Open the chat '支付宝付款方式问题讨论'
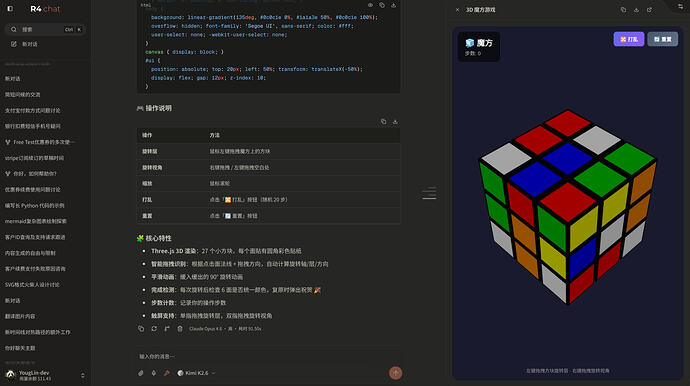 point(33,110)
